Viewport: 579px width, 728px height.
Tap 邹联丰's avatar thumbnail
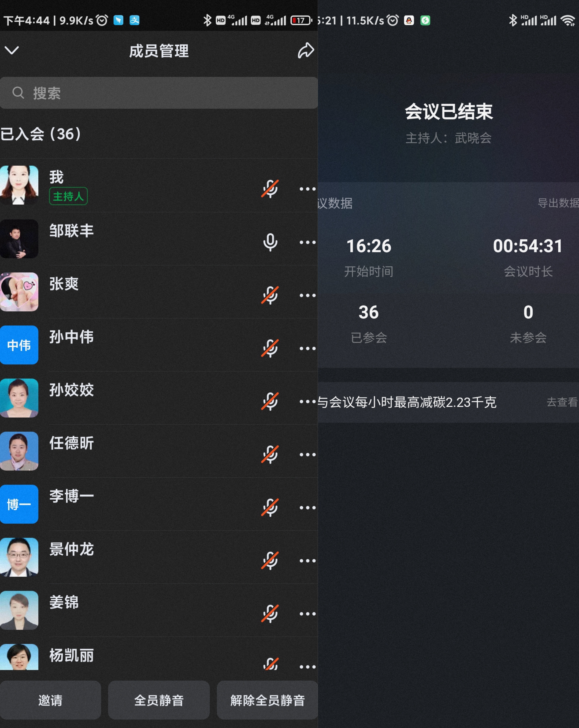point(19,239)
